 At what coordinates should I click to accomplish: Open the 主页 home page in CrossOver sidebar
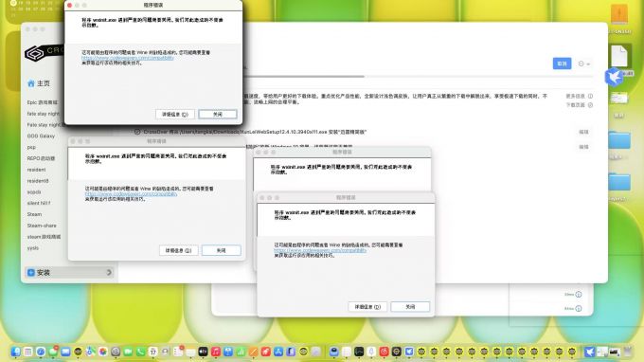point(39,83)
